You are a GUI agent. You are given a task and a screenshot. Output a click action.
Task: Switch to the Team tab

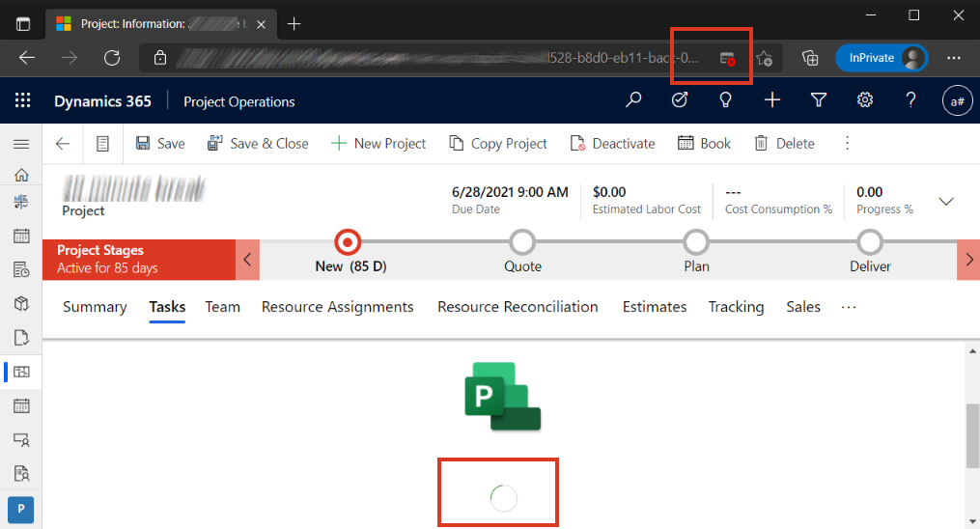tap(222, 307)
